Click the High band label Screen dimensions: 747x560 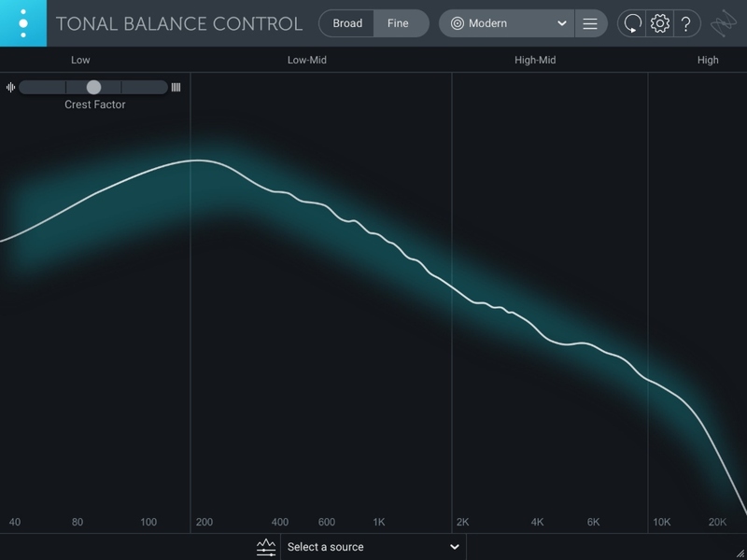(708, 61)
